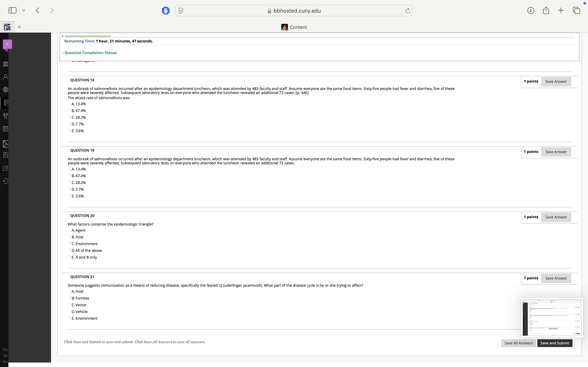This screenshot has height=367, width=588.
Task: Click the Share icon in toolbar
Action: (x=546, y=10)
